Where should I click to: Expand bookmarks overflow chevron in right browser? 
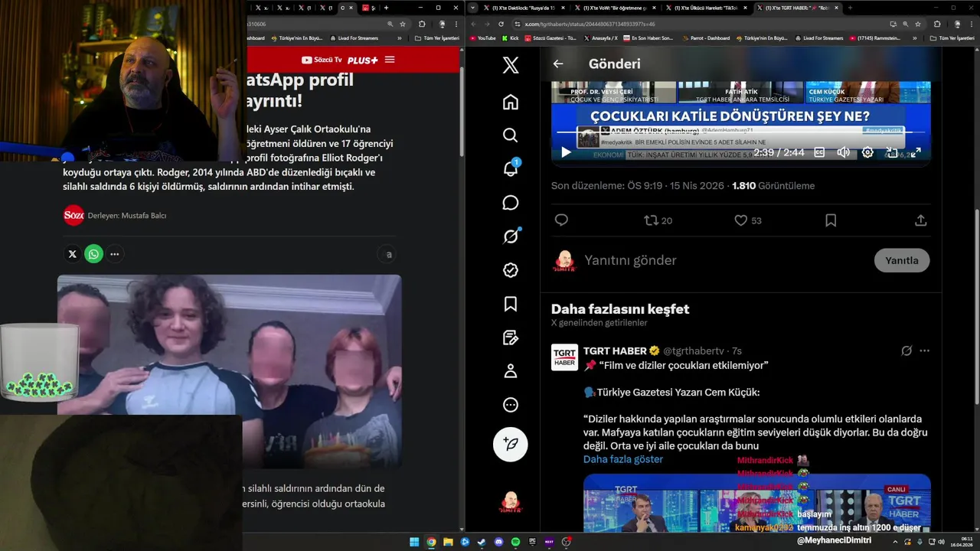(x=914, y=37)
